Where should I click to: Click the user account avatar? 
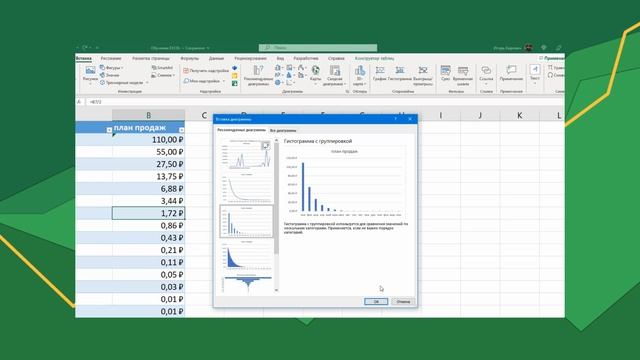tap(529, 48)
